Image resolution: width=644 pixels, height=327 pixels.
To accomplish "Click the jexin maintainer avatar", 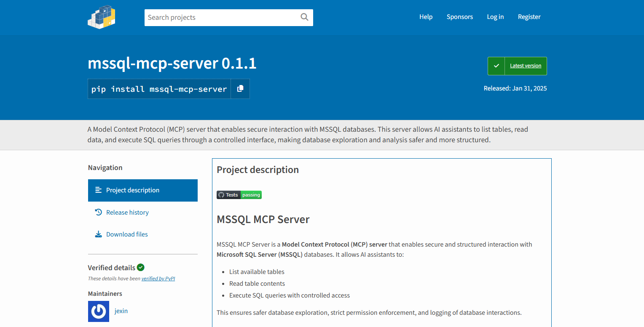I will point(99,311).
